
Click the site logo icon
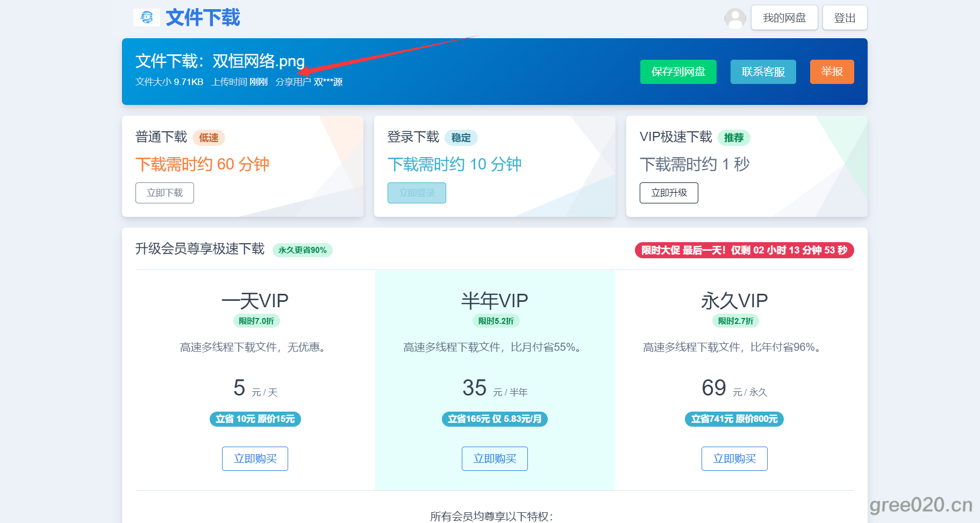tap(146, 18)
